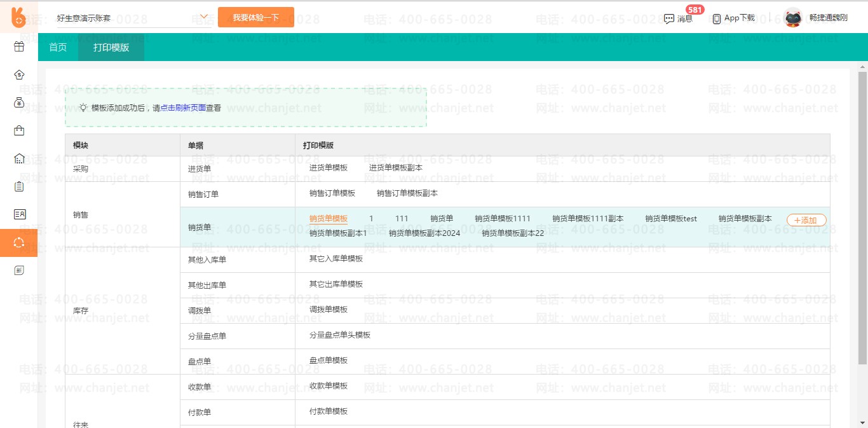Click the contact card sidebar icon
The width and height of the screenshot is (868, 428).
click(19, 214)
